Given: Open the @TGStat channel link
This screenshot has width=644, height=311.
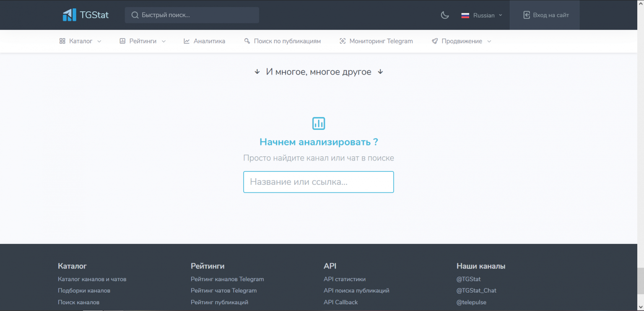Looking at the screenshot, I should 468,279.
